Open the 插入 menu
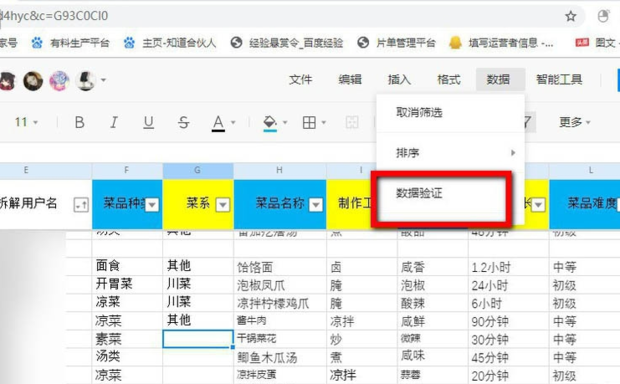The width and height of the screenshot is (620, 384). (399, 79)
